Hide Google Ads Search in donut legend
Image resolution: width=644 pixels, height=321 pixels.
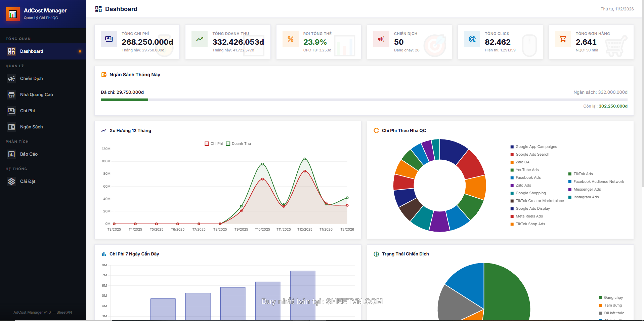pos(532,154)
